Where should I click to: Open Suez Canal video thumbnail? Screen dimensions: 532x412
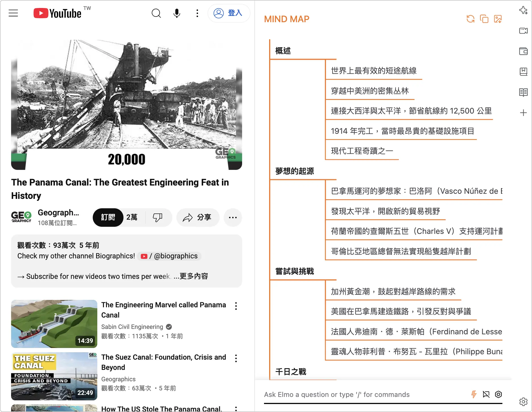(x=54, y=376)
